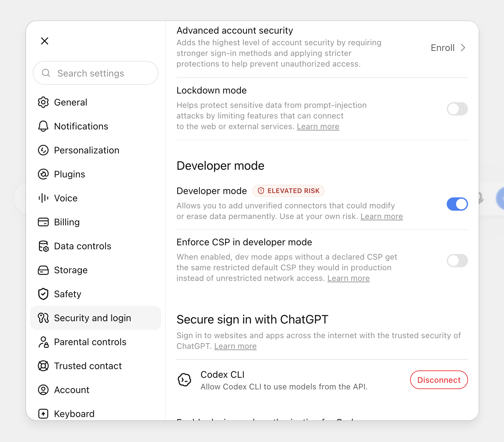The height and width of the screenshot is (442, 504).
Task: Focus the Search settings field
Action: click(96, 73)
